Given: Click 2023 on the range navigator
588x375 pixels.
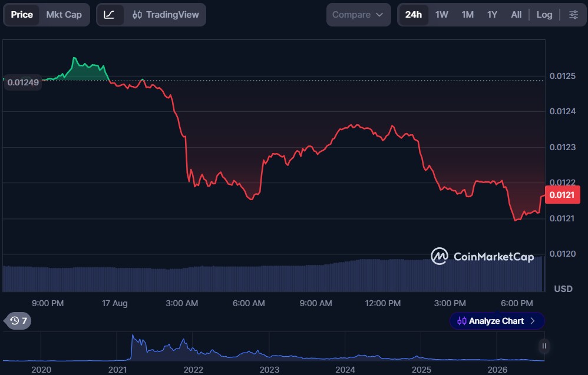Looking at the screenshot, I should (269, 370).
